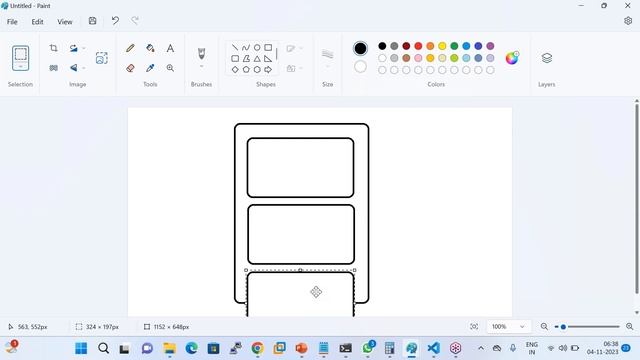
Task: Click the Remove background icon
Action: 102,58
